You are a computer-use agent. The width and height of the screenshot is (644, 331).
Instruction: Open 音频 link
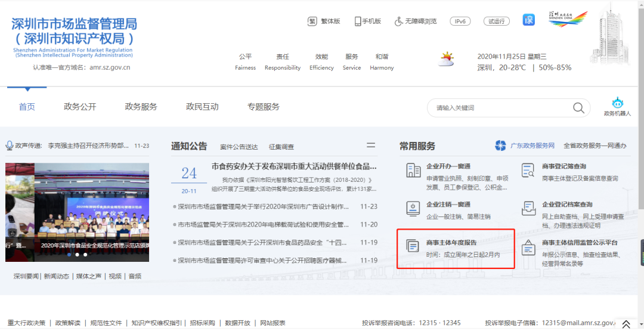tap(135, 276)
